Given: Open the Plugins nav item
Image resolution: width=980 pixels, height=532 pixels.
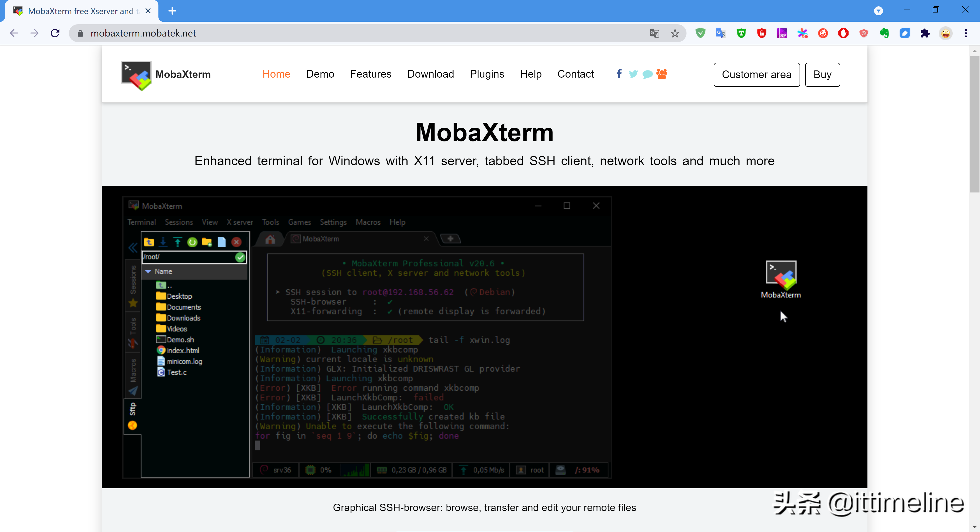Looking at the screenshot, I should point(487,74).
